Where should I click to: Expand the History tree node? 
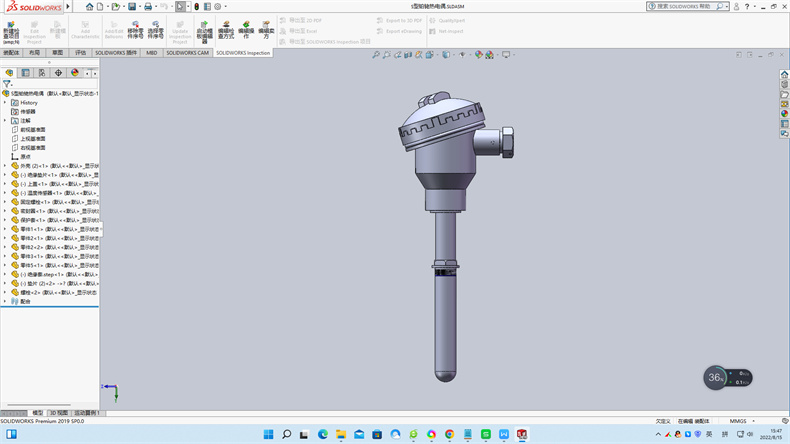(5, 102)
